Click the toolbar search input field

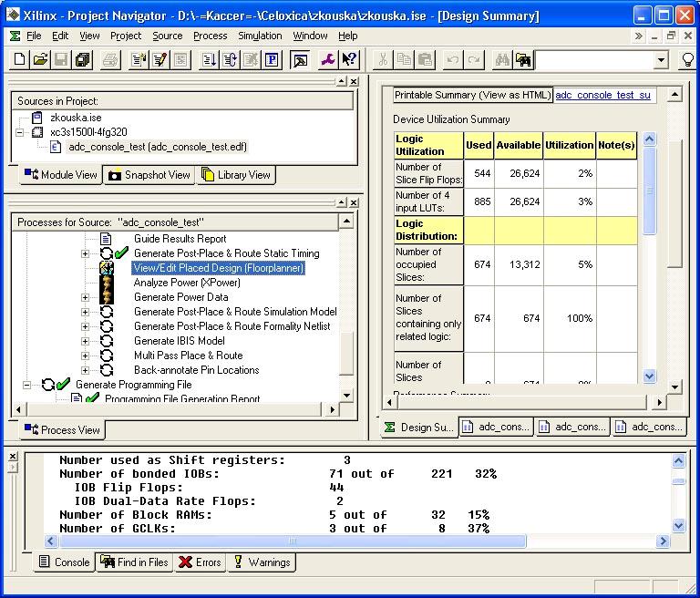point(594,60)
